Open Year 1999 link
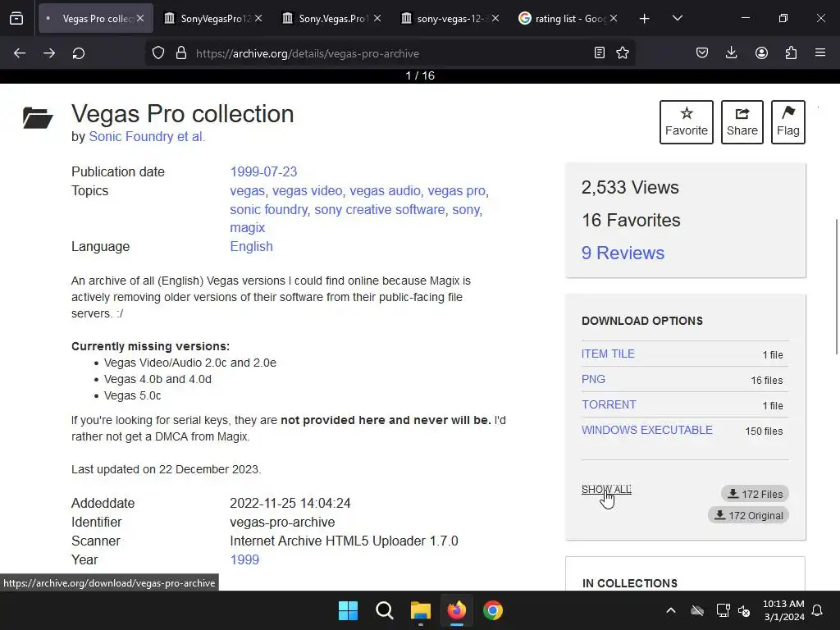Image resolution: width=840 pixels, height=630 pixels. point(244,559)
